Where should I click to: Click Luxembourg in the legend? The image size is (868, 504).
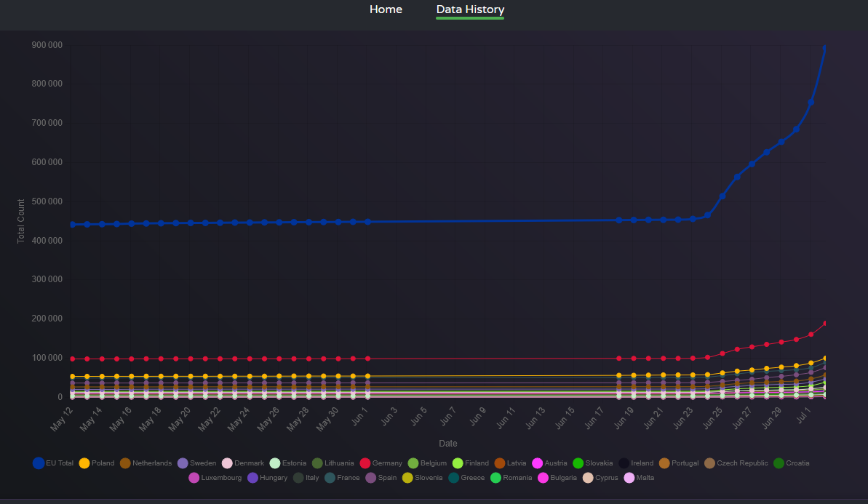(x=215, y=477)
